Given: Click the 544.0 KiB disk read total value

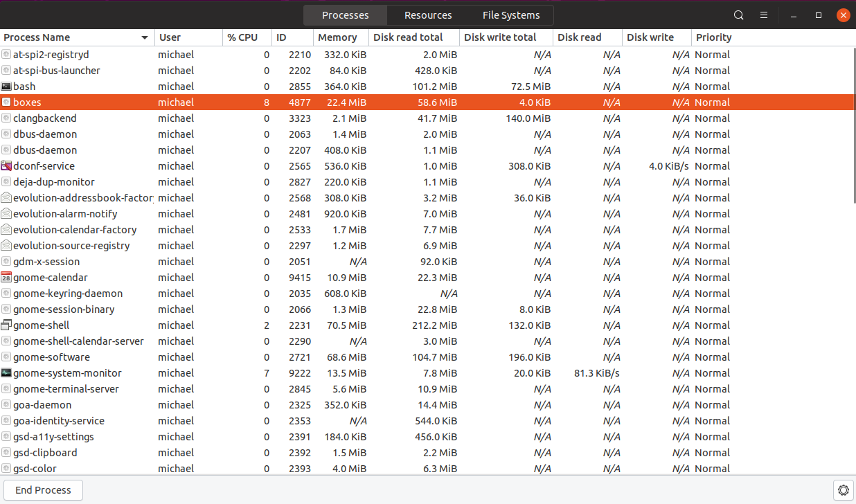Looking at the screenshot, I should tap(434, 421).
